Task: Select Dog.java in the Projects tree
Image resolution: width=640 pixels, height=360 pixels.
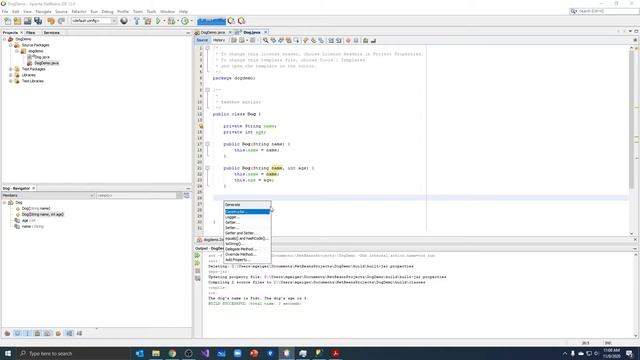Action: 42,57
